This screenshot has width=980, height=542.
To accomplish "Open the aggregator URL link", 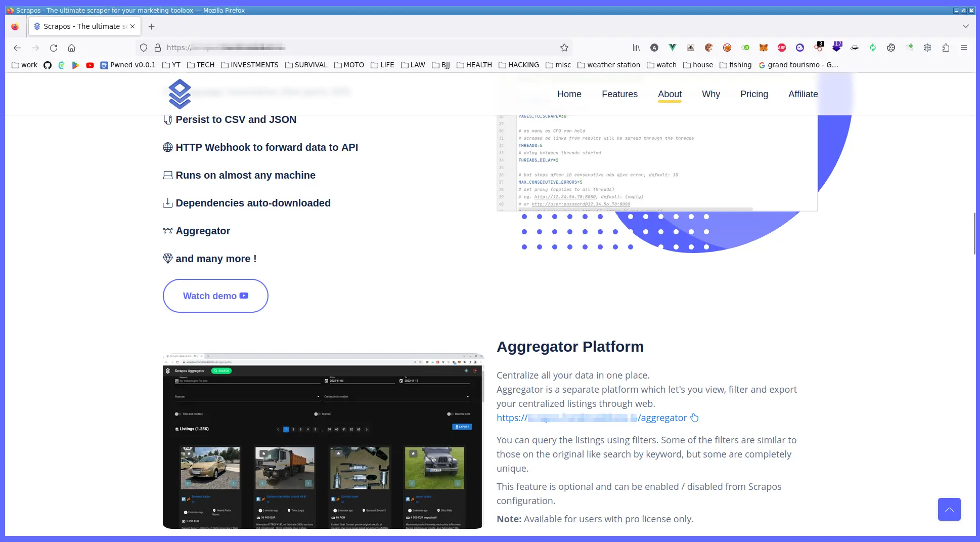I will [592, 418].
